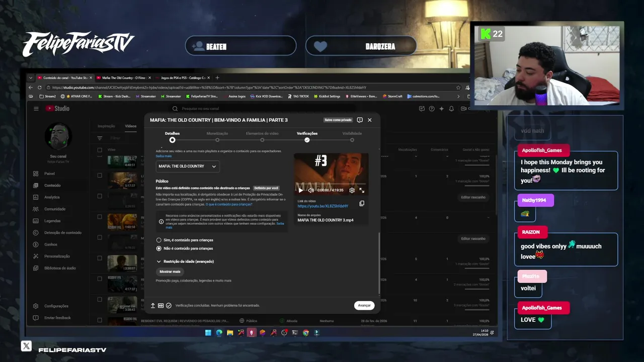Open 'O que é conteúdo para crianças?' link

coord(229,205)
